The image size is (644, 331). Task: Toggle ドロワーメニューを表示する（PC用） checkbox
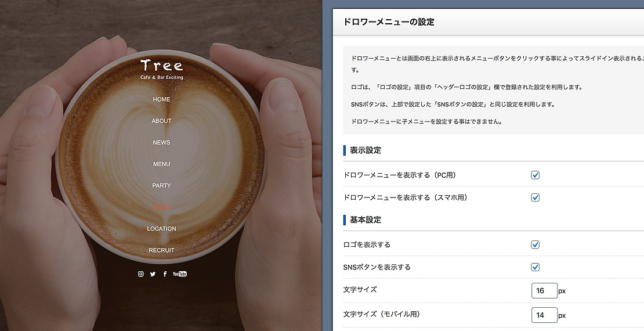point(535,175)
